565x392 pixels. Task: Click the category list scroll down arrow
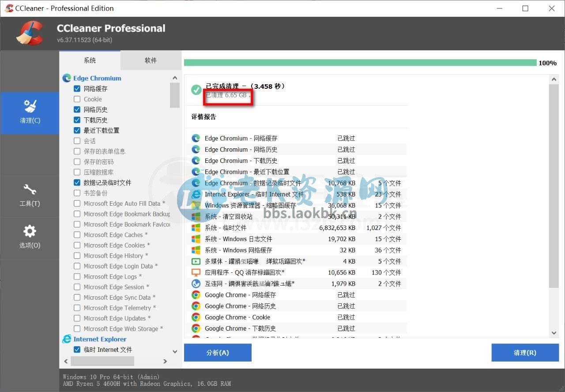[x=175, y=352]
